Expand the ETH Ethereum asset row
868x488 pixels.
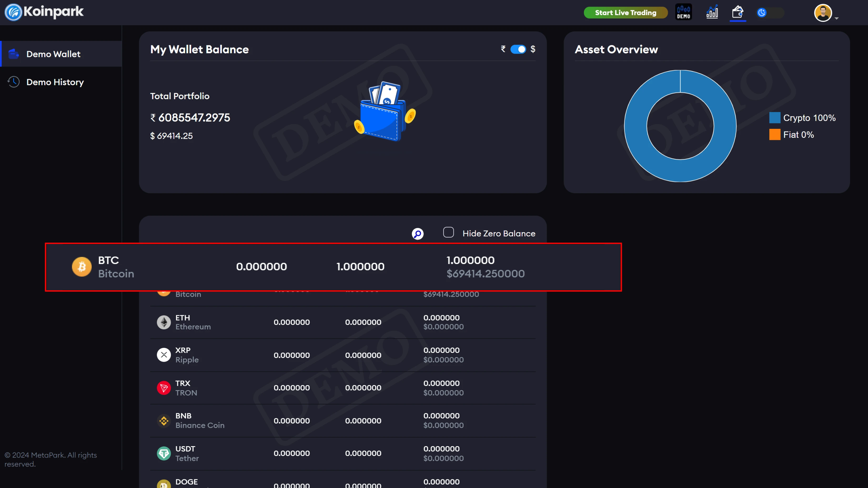click(x=337, y=322)
